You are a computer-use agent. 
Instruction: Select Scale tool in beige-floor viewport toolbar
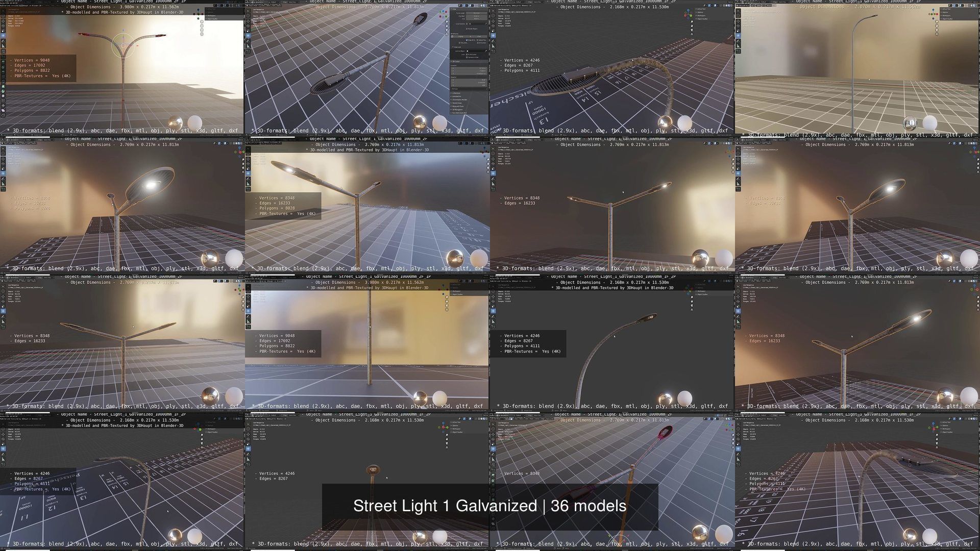point(738,31)
